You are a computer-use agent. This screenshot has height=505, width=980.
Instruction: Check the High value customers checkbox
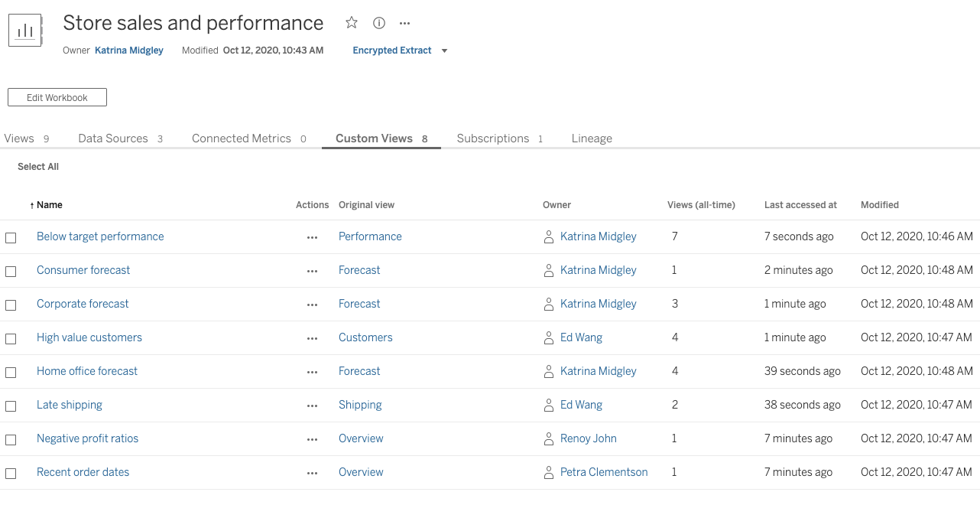11,338
